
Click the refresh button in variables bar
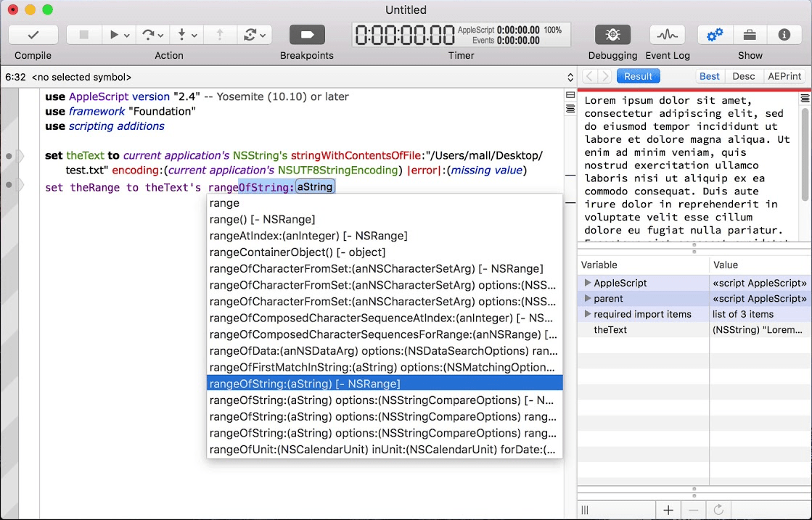pyautogui.click(x=718, y=510)
